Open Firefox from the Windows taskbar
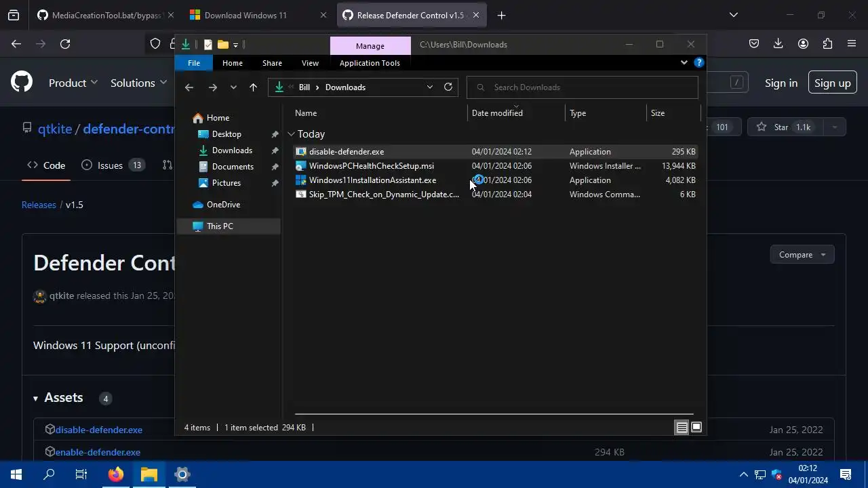Image resolution: width=868 pixels, height=488 pixels. point(116,474)
